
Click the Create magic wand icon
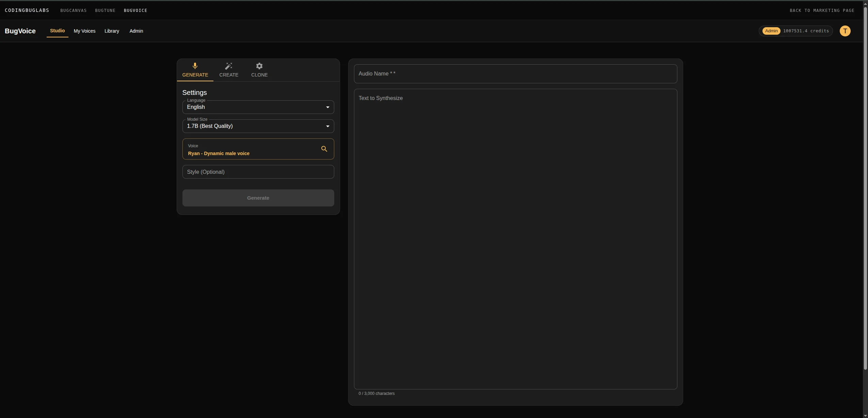(228, 66)
